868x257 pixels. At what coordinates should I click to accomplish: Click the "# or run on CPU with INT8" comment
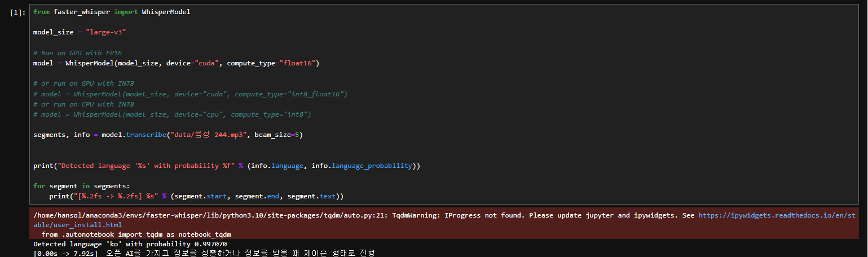pyautogui.click(x=83, y=104)
